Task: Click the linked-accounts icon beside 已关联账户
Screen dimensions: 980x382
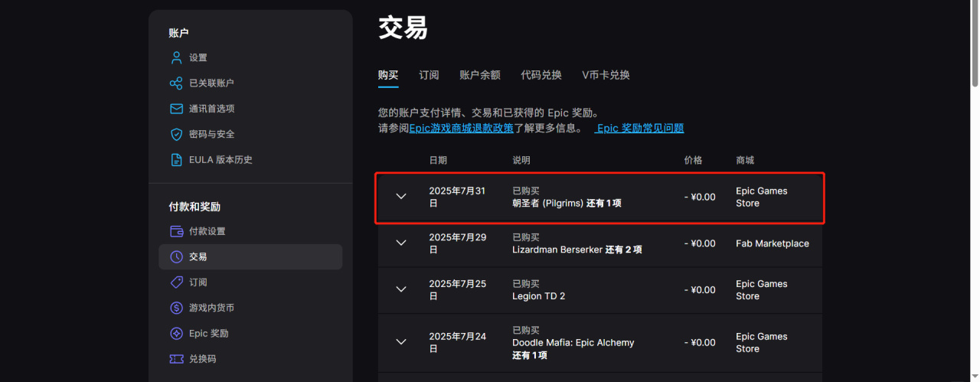Action: pyautogui.click(x=176, y=83)
